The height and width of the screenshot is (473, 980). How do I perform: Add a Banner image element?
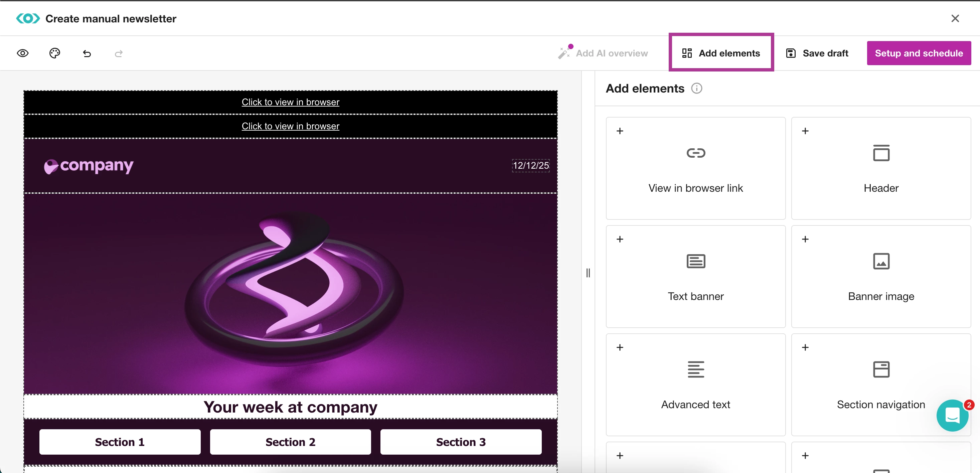(881, 276)
